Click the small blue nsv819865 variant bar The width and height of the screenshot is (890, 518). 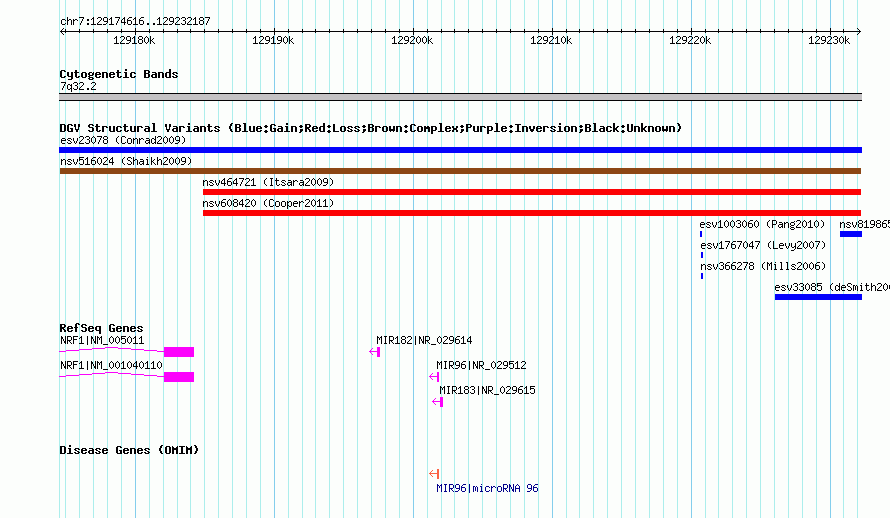pos(851,234)
